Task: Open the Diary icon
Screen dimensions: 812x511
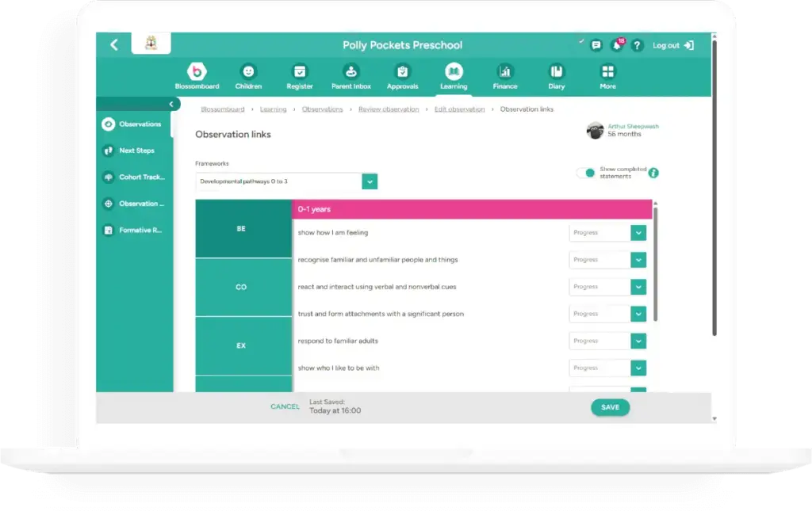Action: [x=556, y=71]
